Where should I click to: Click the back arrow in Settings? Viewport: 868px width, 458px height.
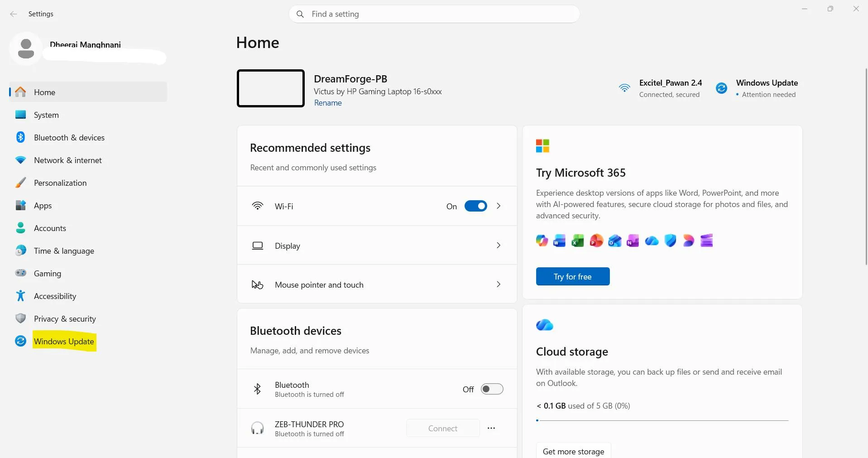pos(14,14)
